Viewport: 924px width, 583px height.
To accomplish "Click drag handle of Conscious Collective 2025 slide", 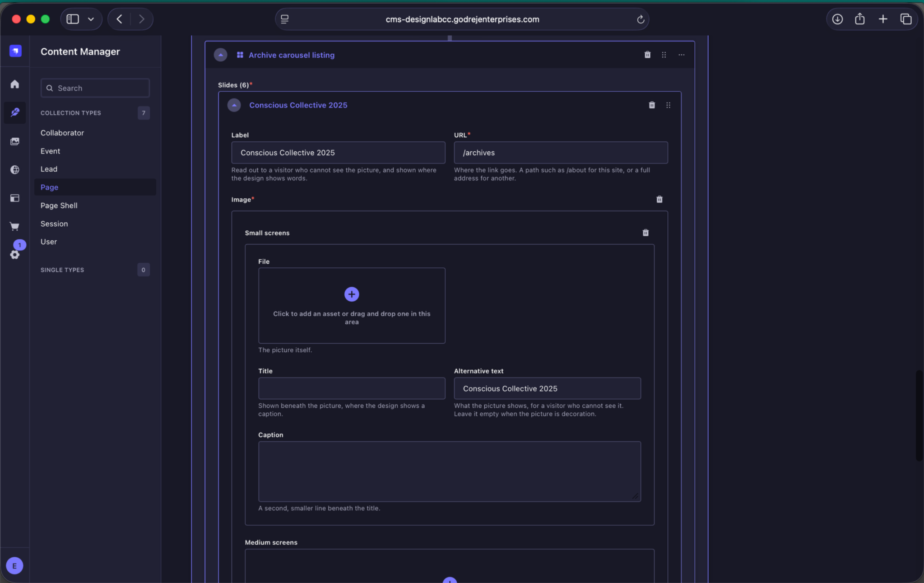I will [x=668, y=105].
